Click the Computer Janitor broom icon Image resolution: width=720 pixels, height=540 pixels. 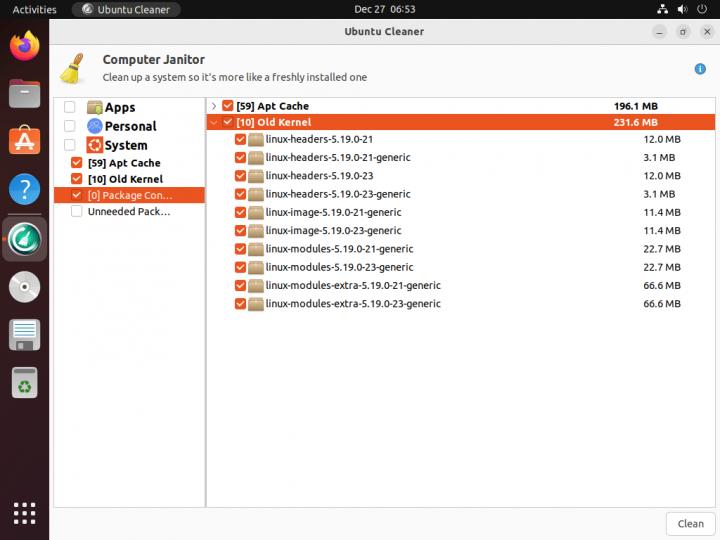pyautogui.click(x=72, y=68)
